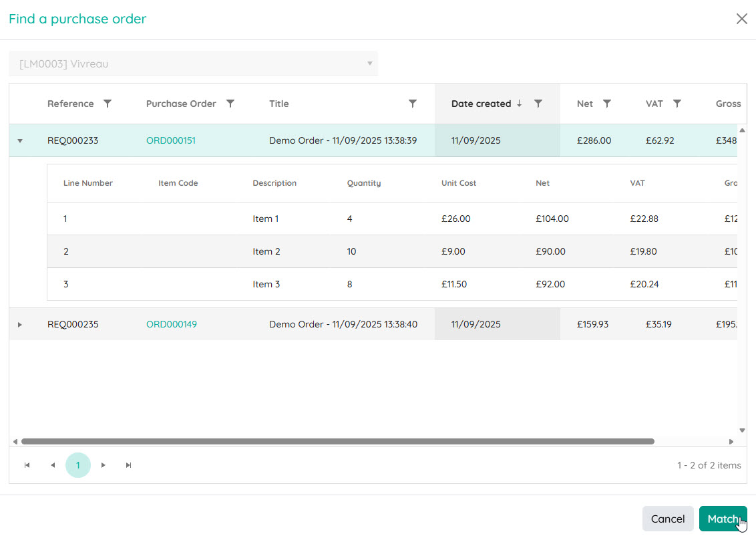
Task: Click the £90.00 line net value
Action: [550, 251]
